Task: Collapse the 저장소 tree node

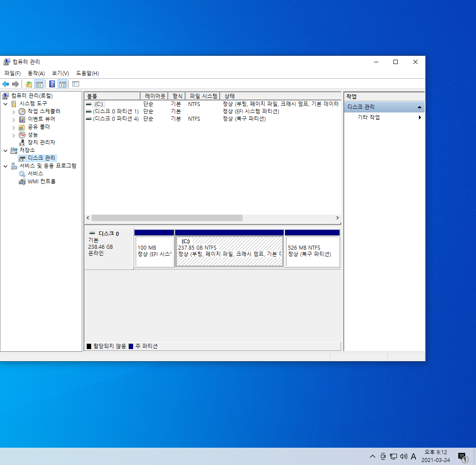Action: coord(6,151)
